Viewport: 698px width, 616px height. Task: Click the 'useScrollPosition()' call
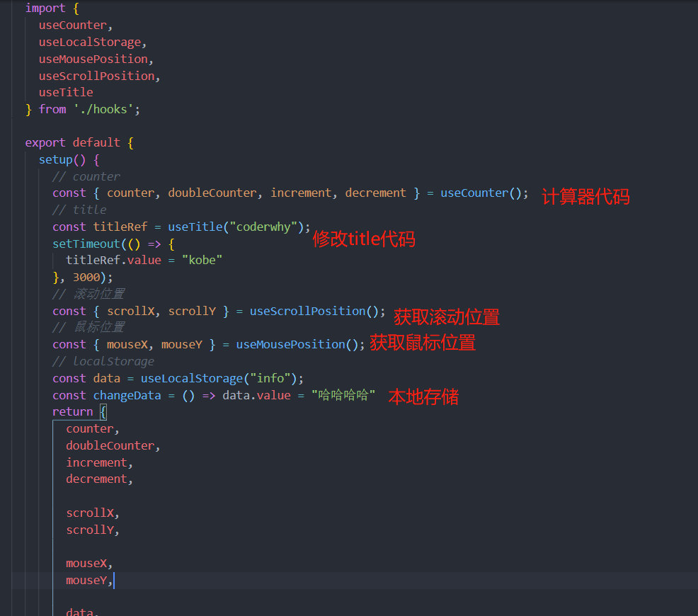click(314, 311)
